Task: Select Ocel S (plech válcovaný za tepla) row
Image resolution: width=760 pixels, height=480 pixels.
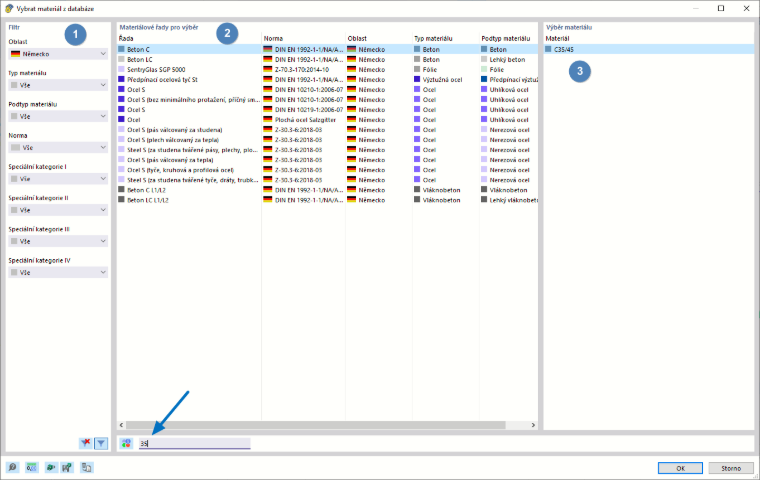Action: (328, 140)
